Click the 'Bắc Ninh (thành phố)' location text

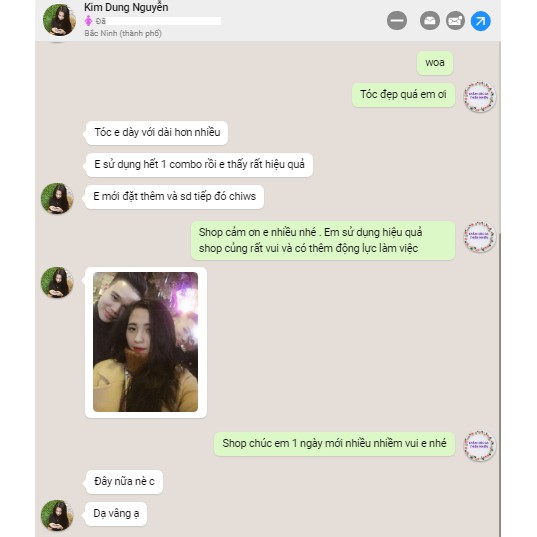pyautogui.click(x=123, y=33)
